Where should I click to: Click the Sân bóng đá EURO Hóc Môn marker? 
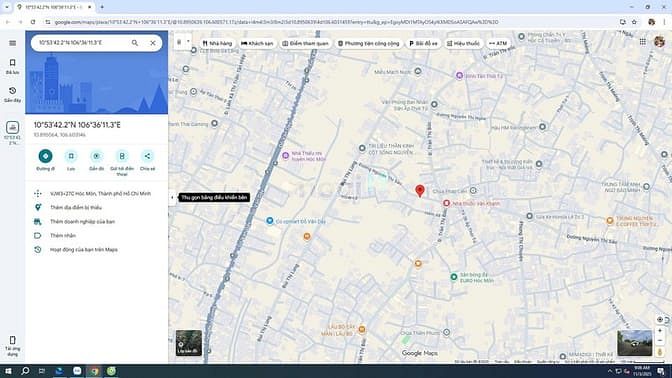pyautogui.click(x=453, y=277)
